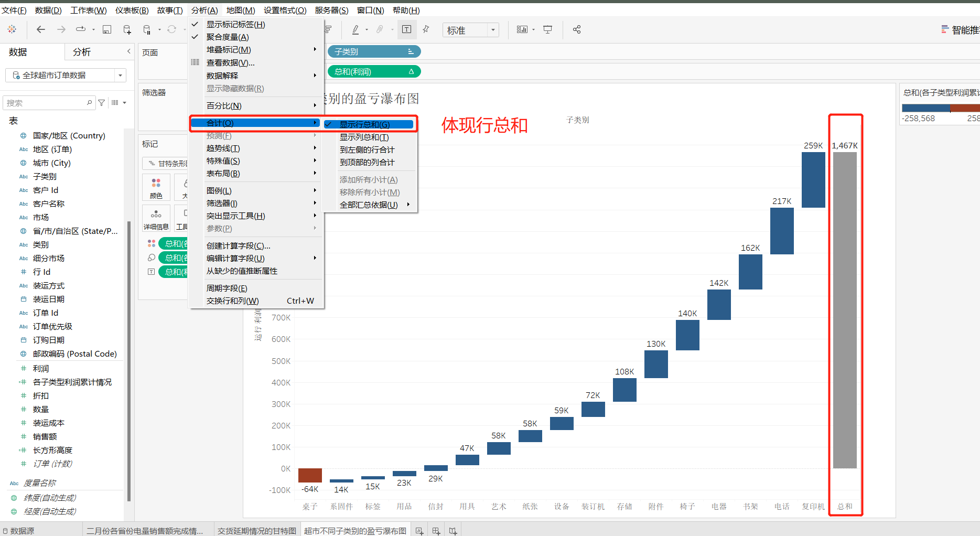Click the new worksheet icon
Image resolution: width=980 pixels, height=536 pixels.
(x=419, y=531)
